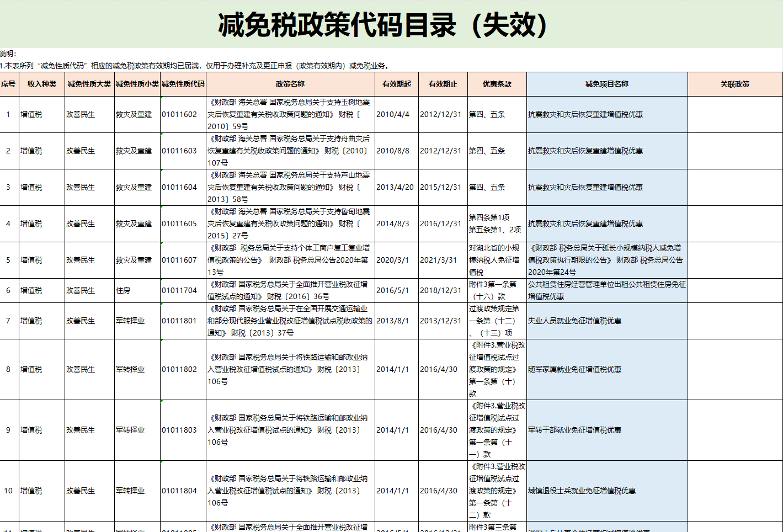Click the 减免项目名称 column header

[x=607, y=84]
